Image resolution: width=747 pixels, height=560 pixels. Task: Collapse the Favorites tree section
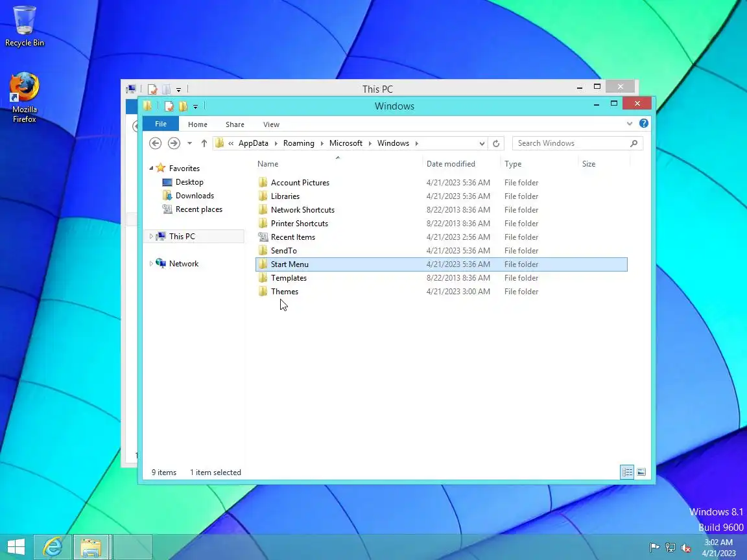(151, 168)
